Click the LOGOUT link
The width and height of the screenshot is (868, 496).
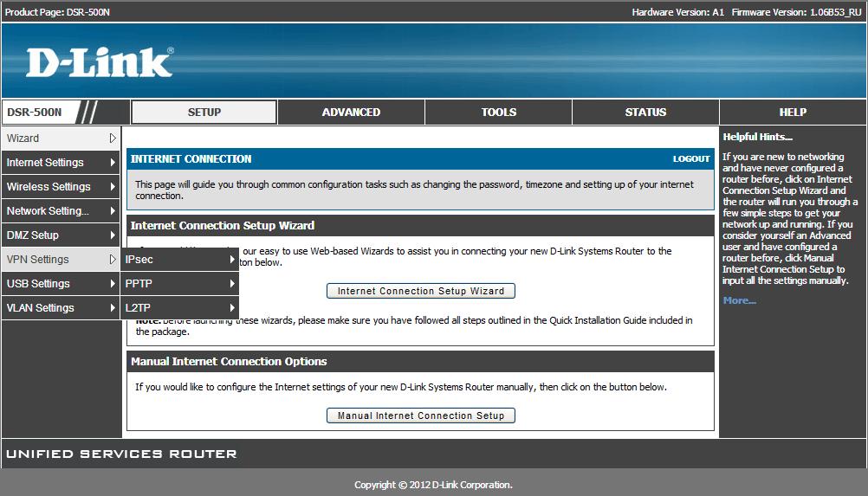pos(691,158)
